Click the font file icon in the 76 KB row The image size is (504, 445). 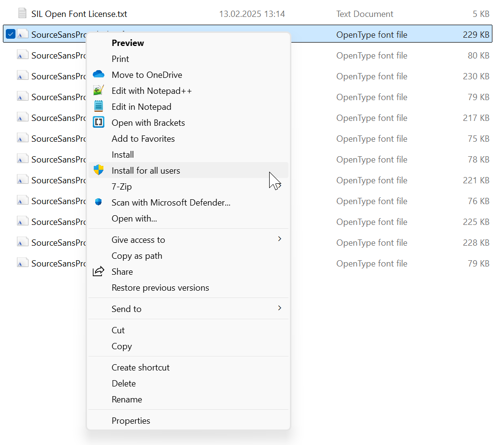22,201
